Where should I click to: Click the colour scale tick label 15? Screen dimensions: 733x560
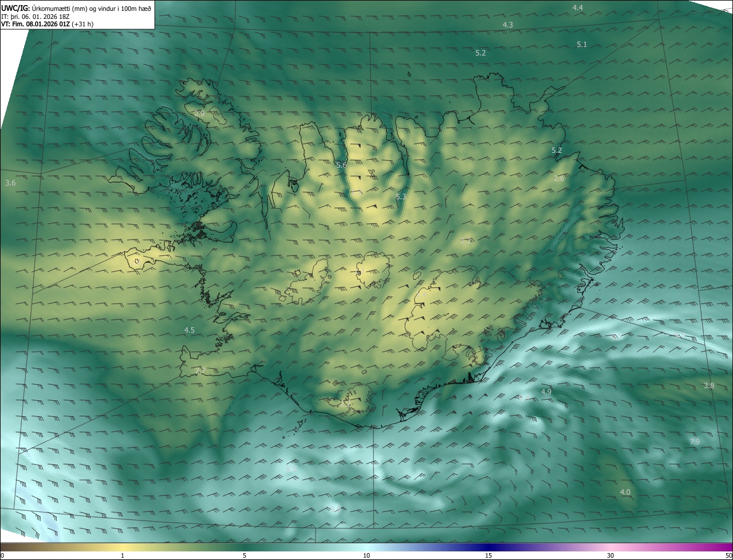pos(488,555)
